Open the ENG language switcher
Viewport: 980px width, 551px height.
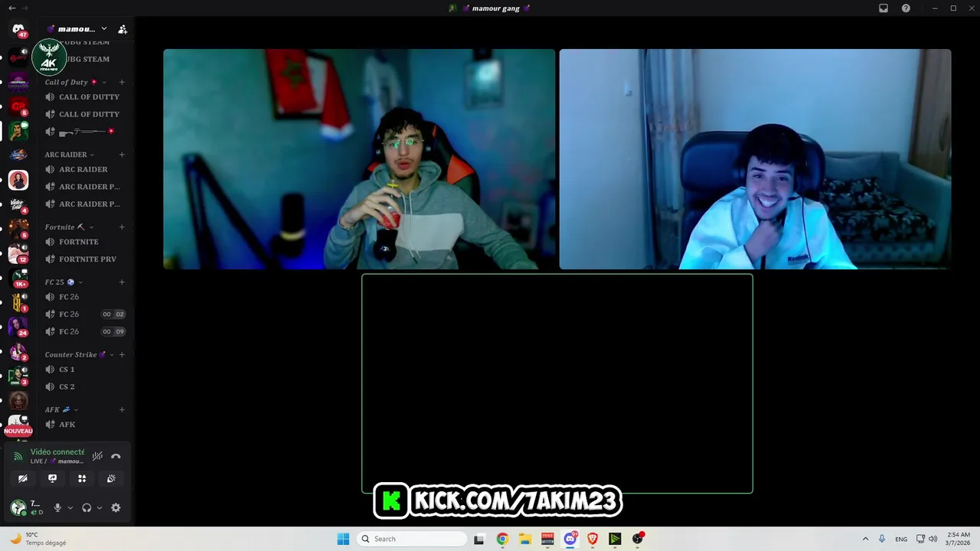(x=901, y=539)
